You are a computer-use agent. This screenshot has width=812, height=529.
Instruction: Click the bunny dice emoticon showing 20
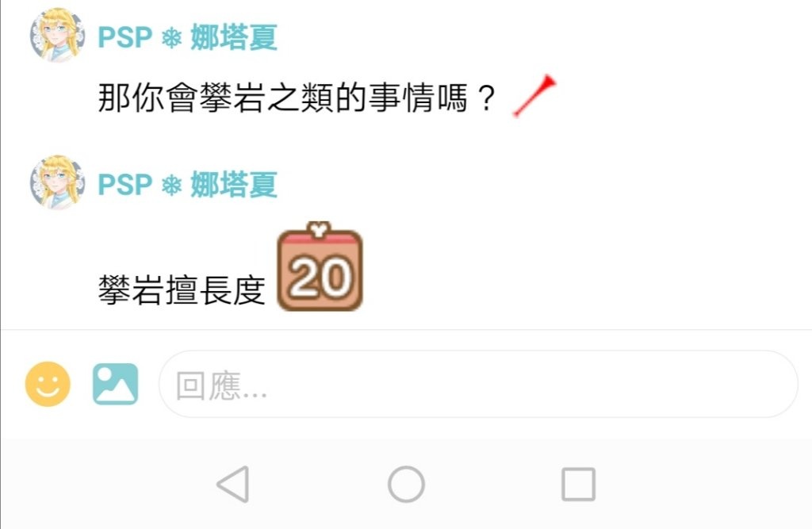tap(320, 266)
